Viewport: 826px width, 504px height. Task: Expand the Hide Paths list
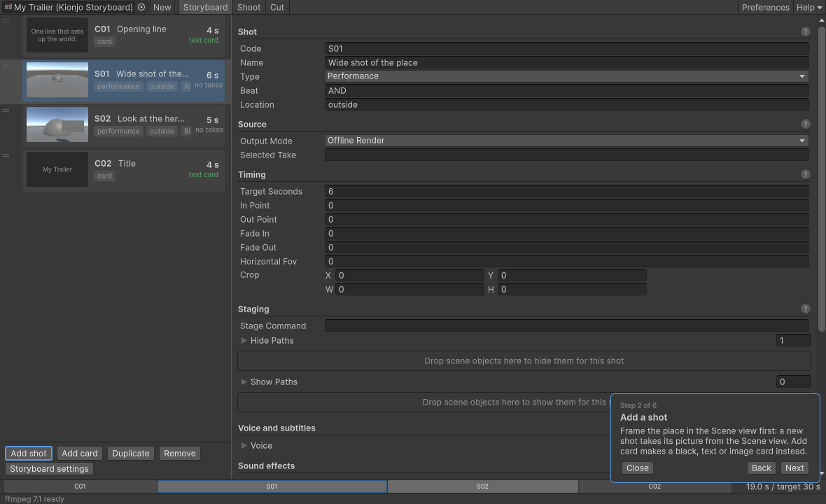[244, 341]
